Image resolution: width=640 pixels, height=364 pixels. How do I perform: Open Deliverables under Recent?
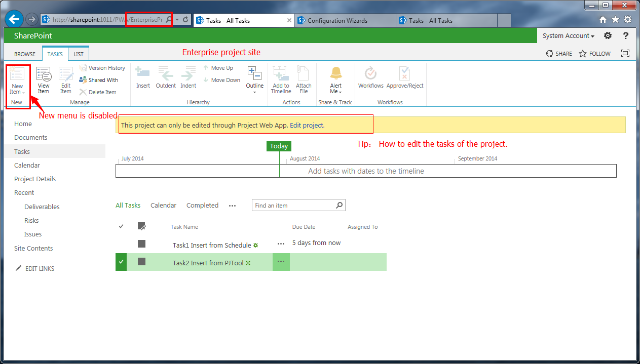pos(42,207)
